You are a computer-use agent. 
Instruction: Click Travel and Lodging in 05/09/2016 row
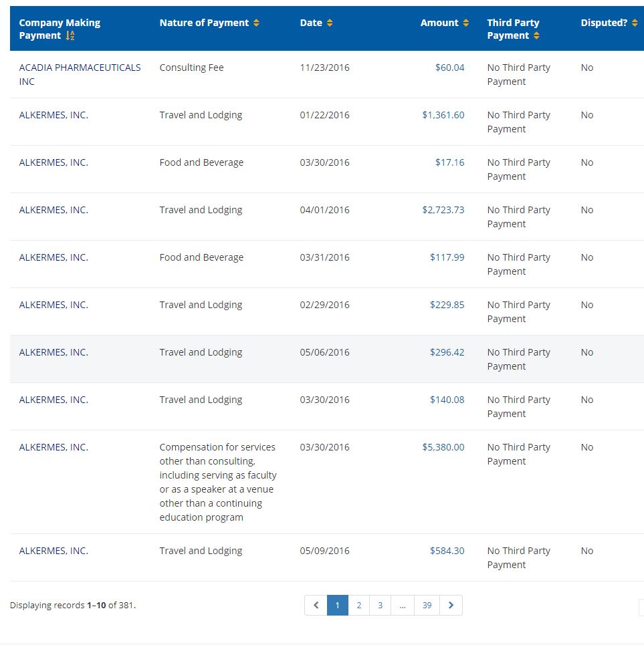pos(201,551)
